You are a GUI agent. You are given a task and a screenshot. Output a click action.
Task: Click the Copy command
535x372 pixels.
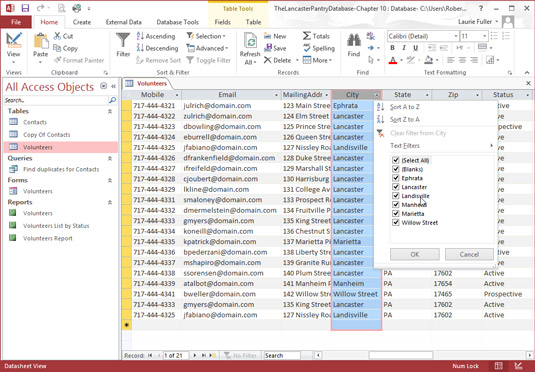66,48
